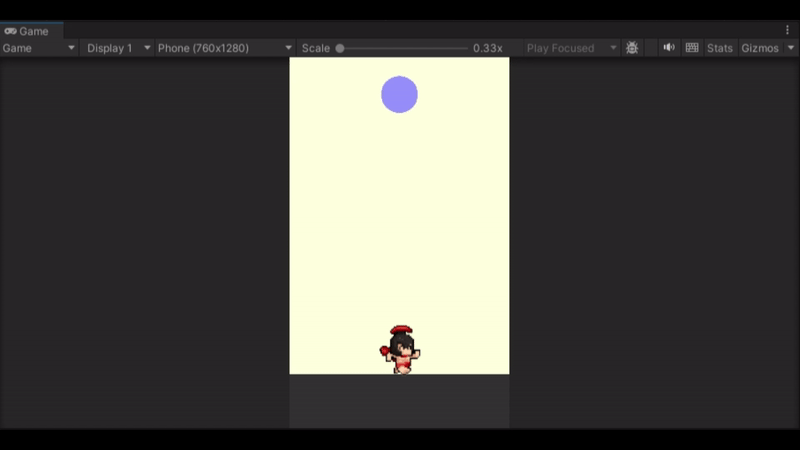800x450 pixels.
Task: Toggle the keyboard shortcuts icon
Action: tap(692, 47)
